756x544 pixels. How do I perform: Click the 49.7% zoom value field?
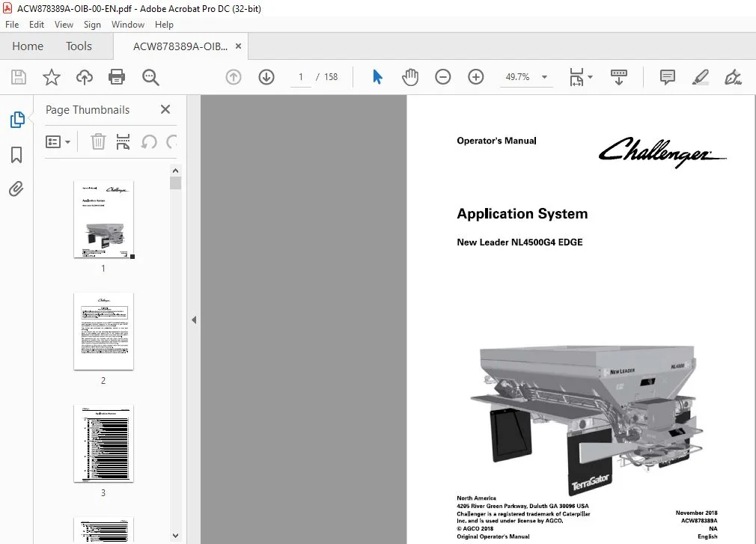click(x=517, y=77)
